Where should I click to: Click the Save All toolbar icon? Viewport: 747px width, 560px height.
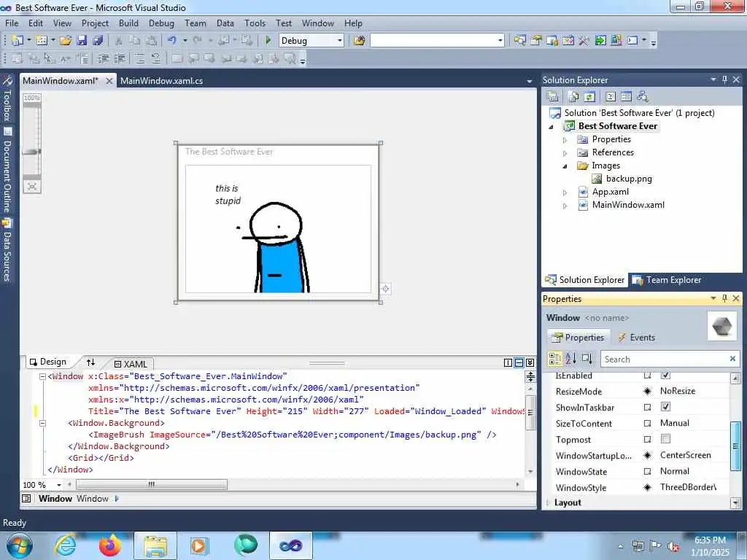coord(98,41)
